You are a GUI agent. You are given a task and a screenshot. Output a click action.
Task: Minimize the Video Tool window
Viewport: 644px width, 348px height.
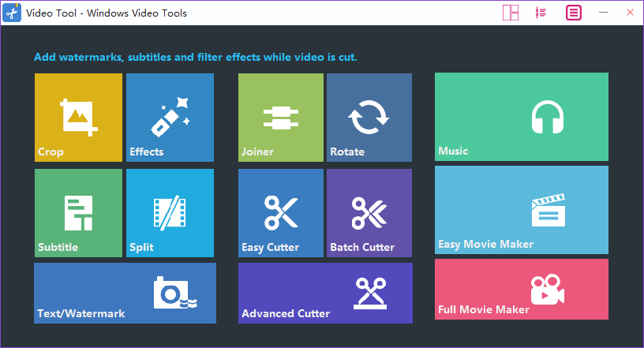click(604, 13)
